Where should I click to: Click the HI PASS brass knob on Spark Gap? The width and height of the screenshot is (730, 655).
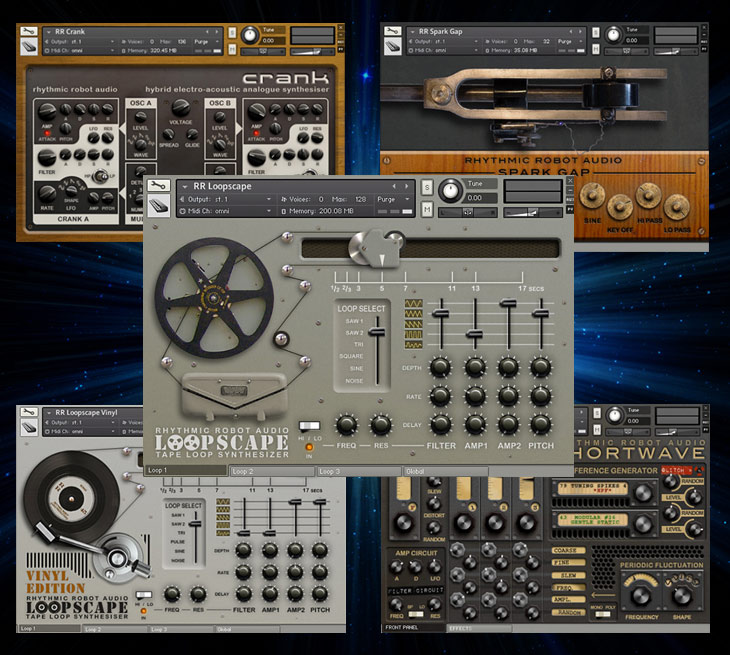pyautogui.click(x=648, y=196)
